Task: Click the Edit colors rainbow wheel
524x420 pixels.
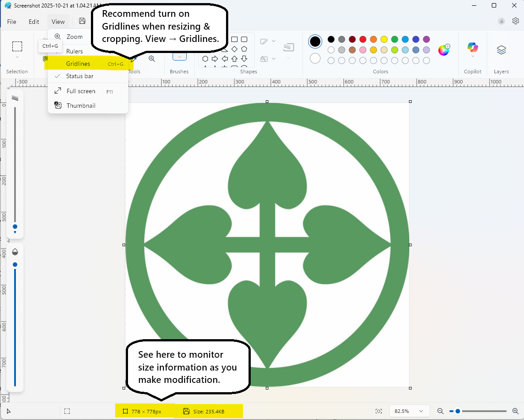Action: tap(444, 50)
